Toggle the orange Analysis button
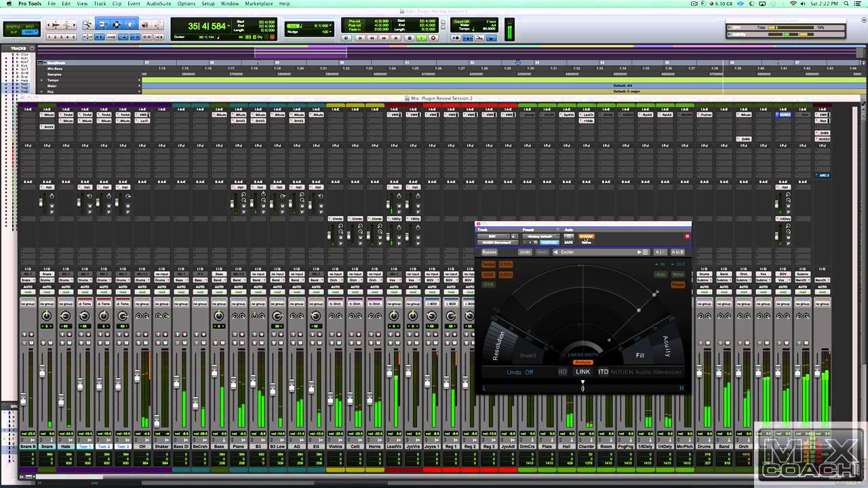Image resolution: width=868 pixels, height=488 pixels. [583, 362]
